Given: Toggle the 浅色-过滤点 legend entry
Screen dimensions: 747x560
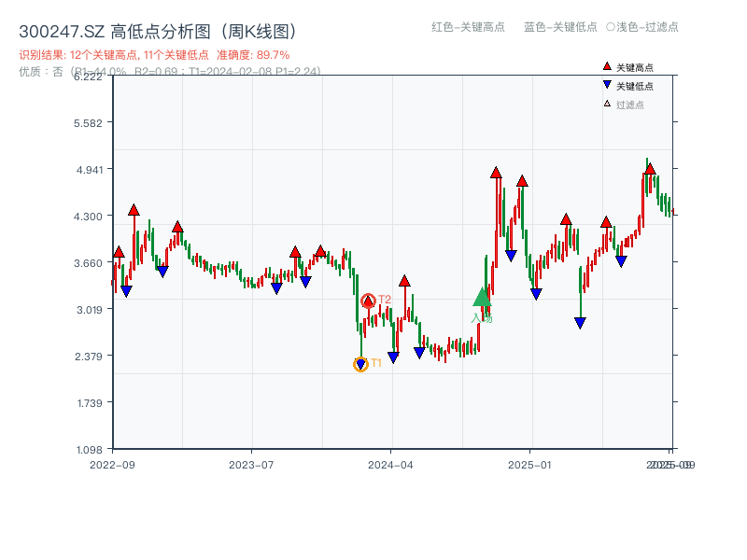Looking at the screenshot, I should tap(644, 28).
